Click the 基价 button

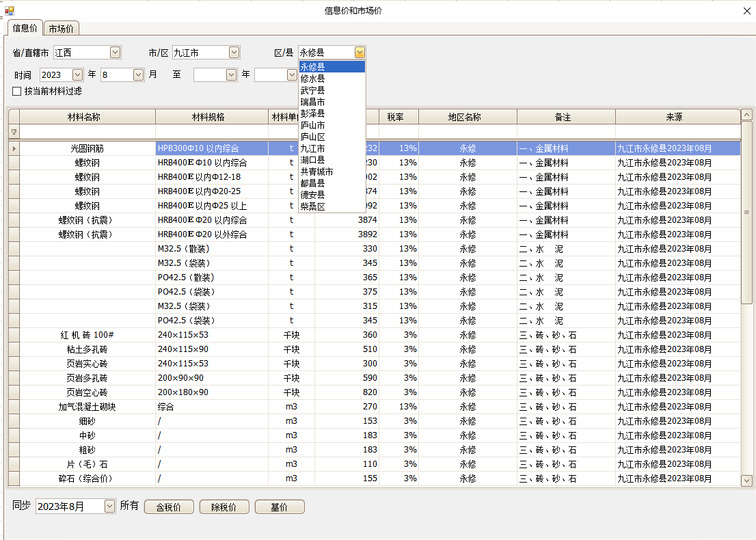[x=280, y=507]
